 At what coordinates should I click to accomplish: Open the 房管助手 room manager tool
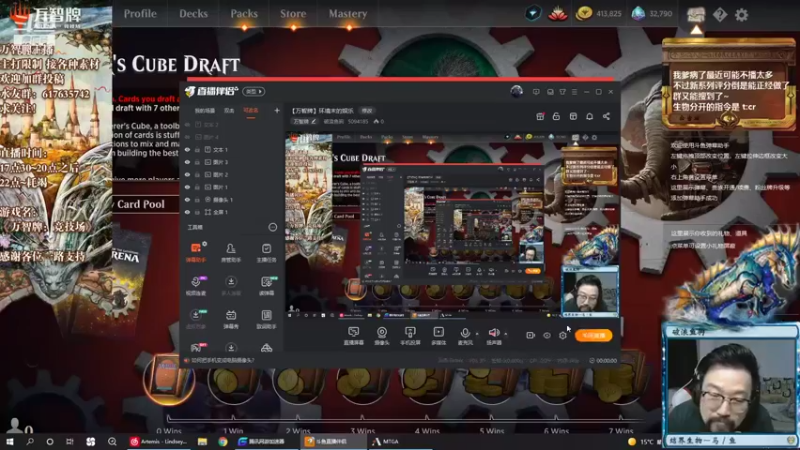pos(231,252)
